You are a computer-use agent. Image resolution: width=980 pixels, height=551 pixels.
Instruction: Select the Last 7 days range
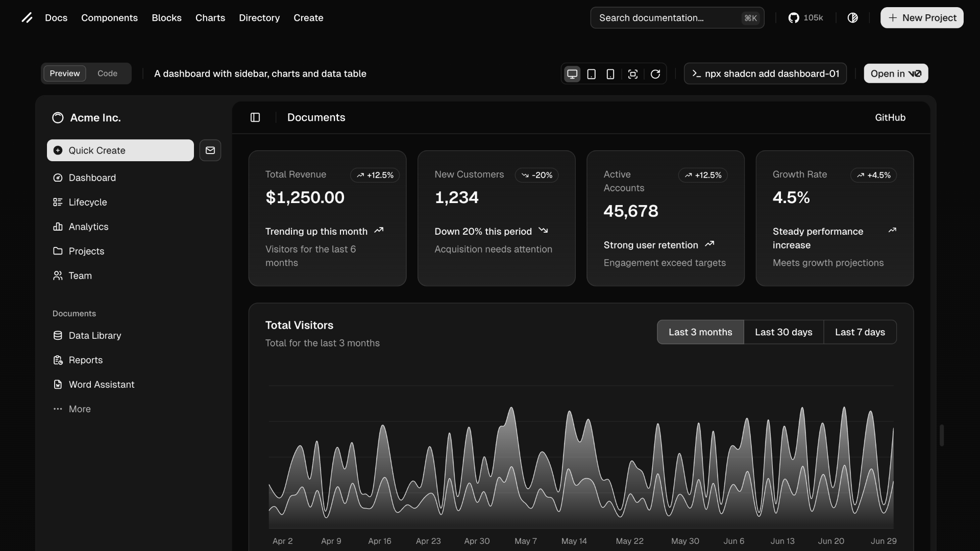[x=860, y=332]
